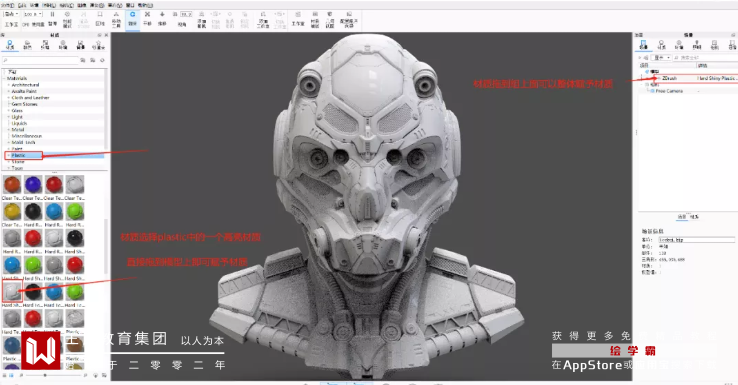This screenshot has height=385, width=738.
Task: Open the File menu
Action: pyautogui.click(x=8, y=5)
